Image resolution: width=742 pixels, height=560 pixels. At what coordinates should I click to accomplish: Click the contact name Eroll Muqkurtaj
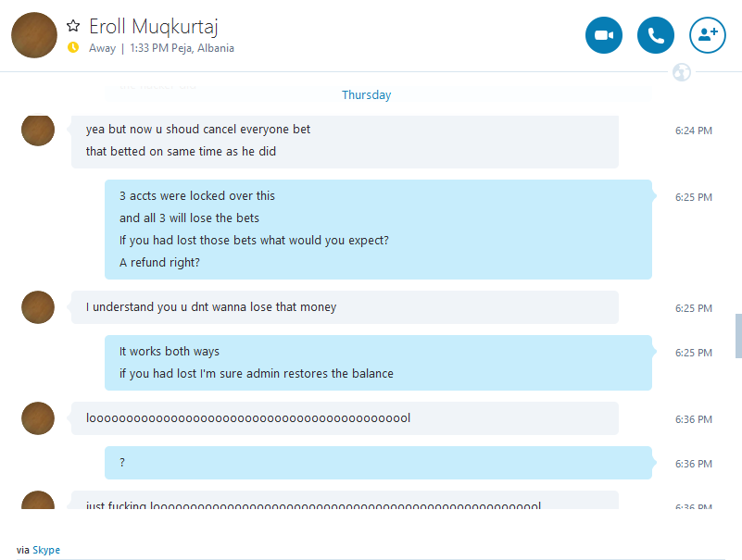coord(154,27)
